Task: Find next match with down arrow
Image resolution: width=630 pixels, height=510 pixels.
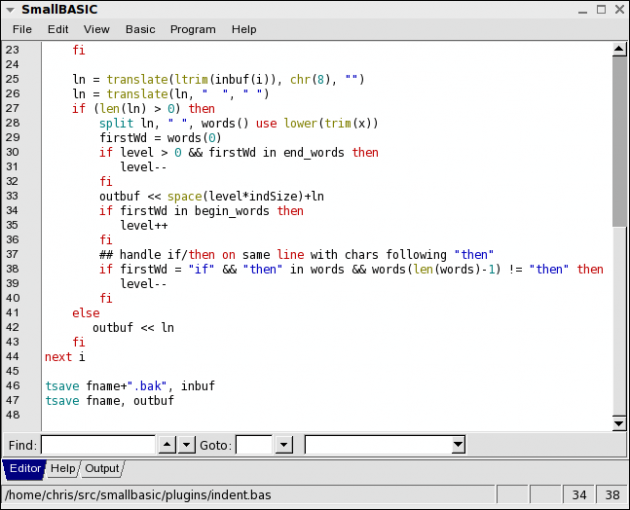Action: coord(187,445)
